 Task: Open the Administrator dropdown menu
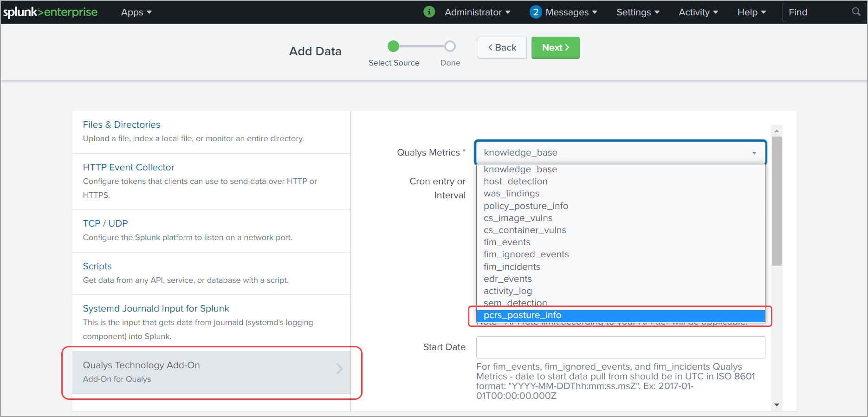(477, 13)
